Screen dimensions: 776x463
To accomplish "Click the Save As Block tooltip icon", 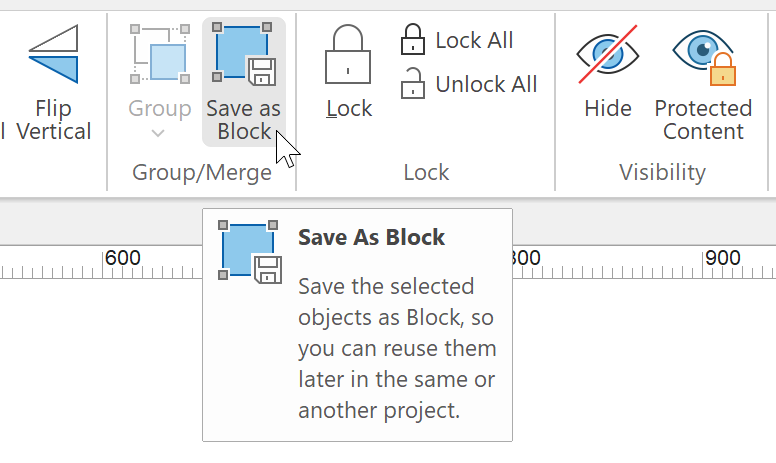I will [x=250, y=253].
